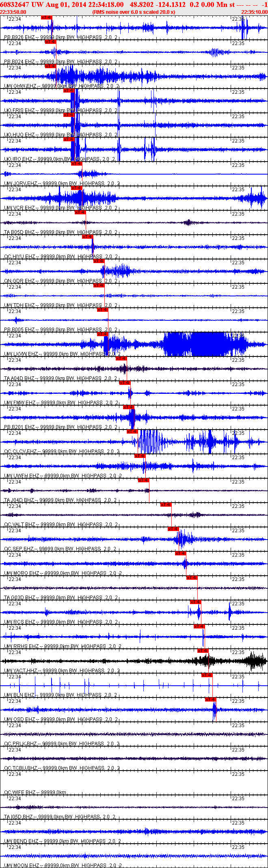The height and width of the screenshot is (868, 268).
Task: Click the start time 22:33:58.00
Action: point(13,12)
